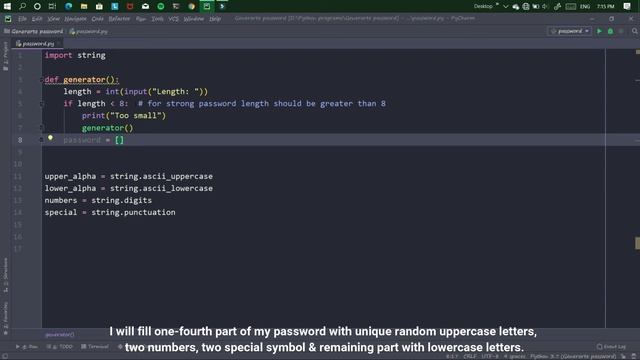Click the UTF-8 encoding in status bar
Viewport: 640px width, 360px height.
click(490, 356)
